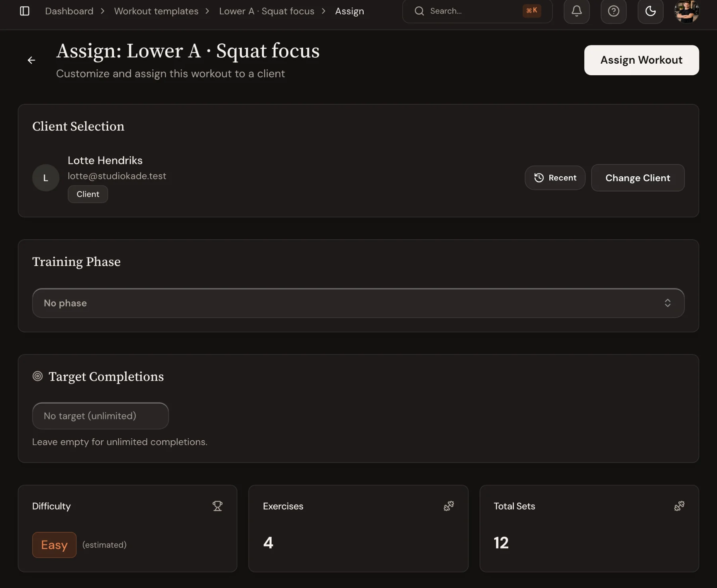The image size is (717, 588).
Task: Click the trophy icon in Difficulty card
Action: click(x=217, y=506)
